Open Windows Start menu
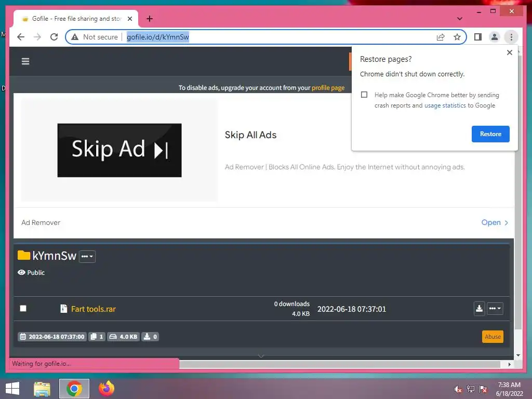Viewport: 532px width, 399px height. (12, 389)
